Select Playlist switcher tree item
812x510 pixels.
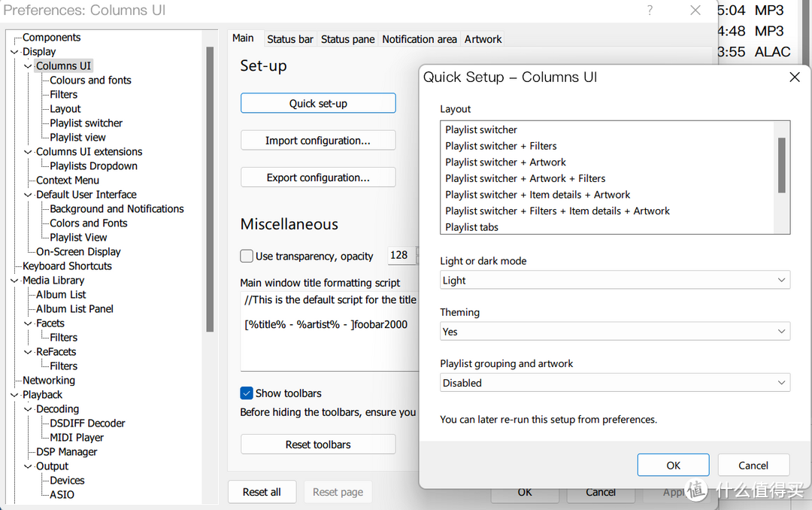pos(86,123)
